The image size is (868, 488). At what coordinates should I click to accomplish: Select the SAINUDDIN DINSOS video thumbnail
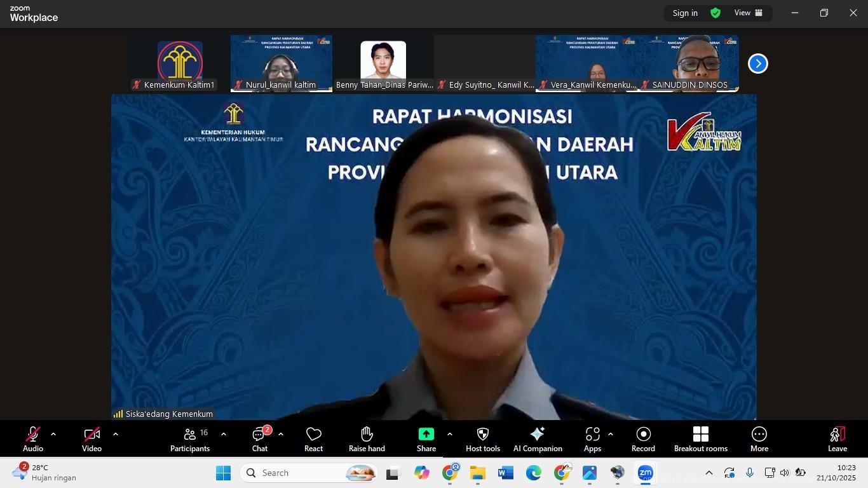[688, 64]
